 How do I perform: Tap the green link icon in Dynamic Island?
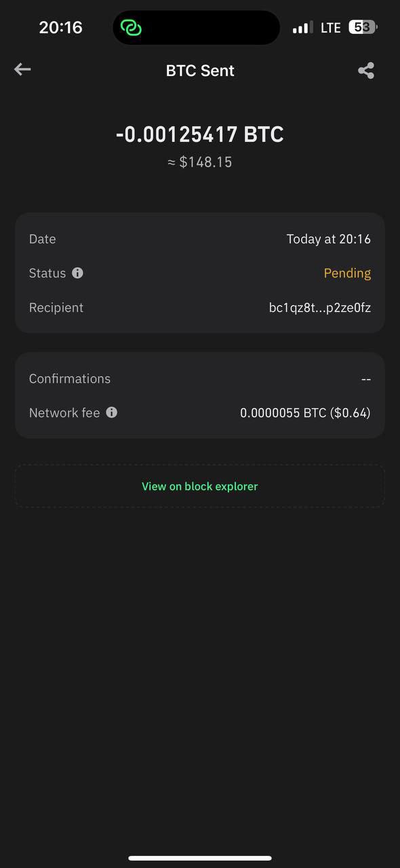click(x=131, y=28)
